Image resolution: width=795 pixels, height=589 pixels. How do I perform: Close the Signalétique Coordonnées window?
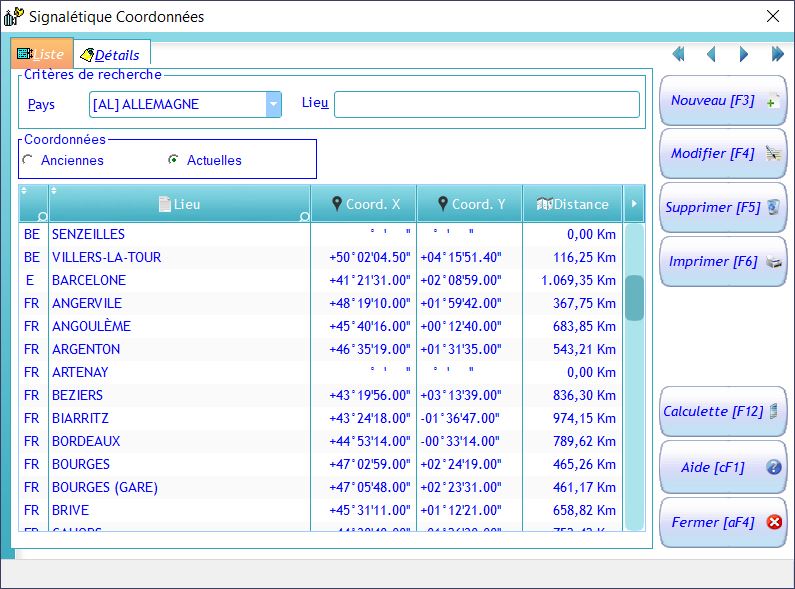pyautogui.click(x=773, y=16)
